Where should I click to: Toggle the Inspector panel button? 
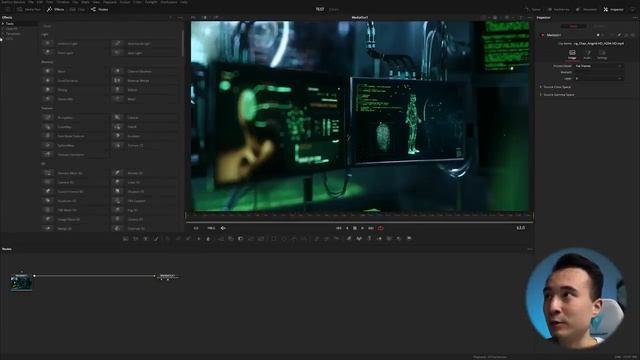pos(613,9)
